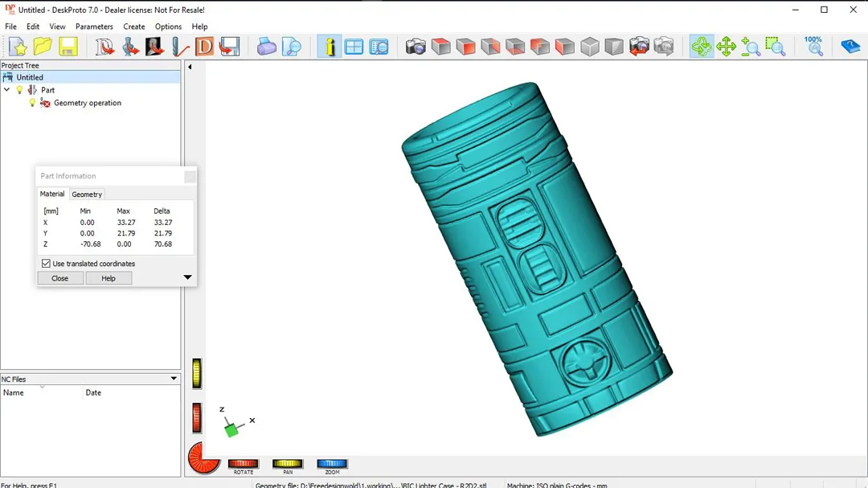Select the green four-arrow pan tool

point(726,47)
